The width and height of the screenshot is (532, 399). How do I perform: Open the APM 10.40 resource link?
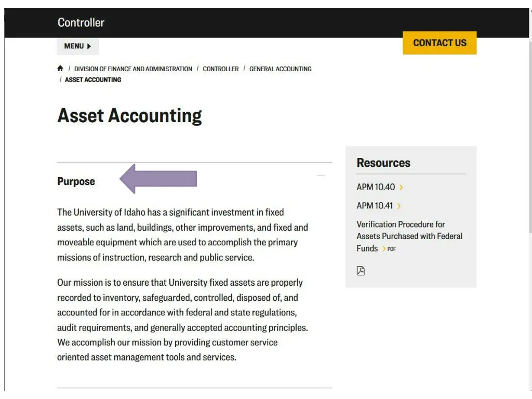pos(376,187)
